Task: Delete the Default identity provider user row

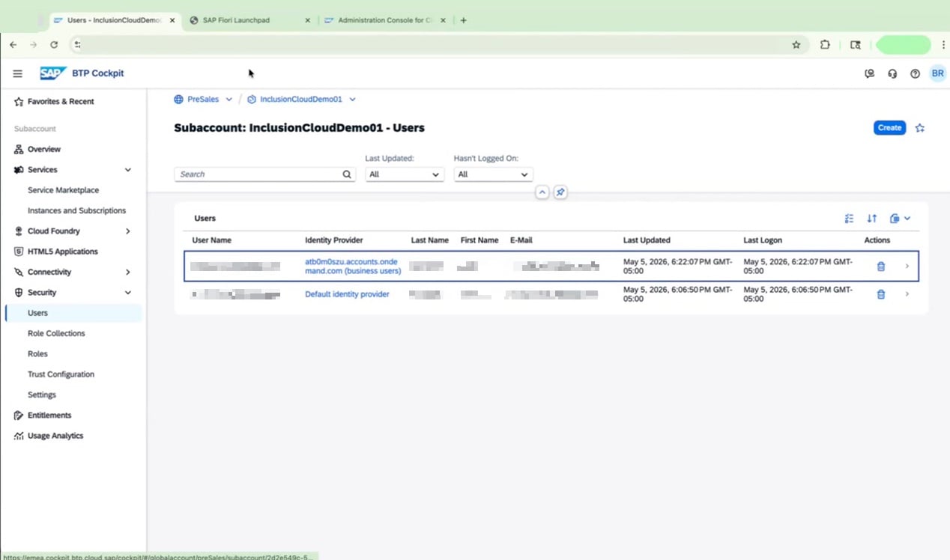Action: tap(881, 294)
